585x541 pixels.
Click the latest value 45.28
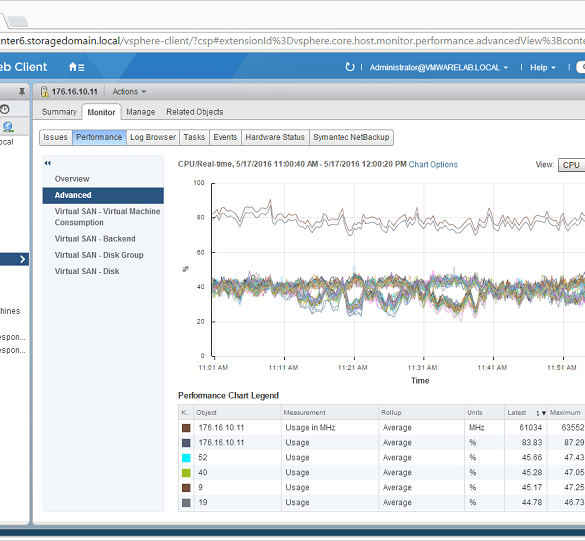(532, 472)
